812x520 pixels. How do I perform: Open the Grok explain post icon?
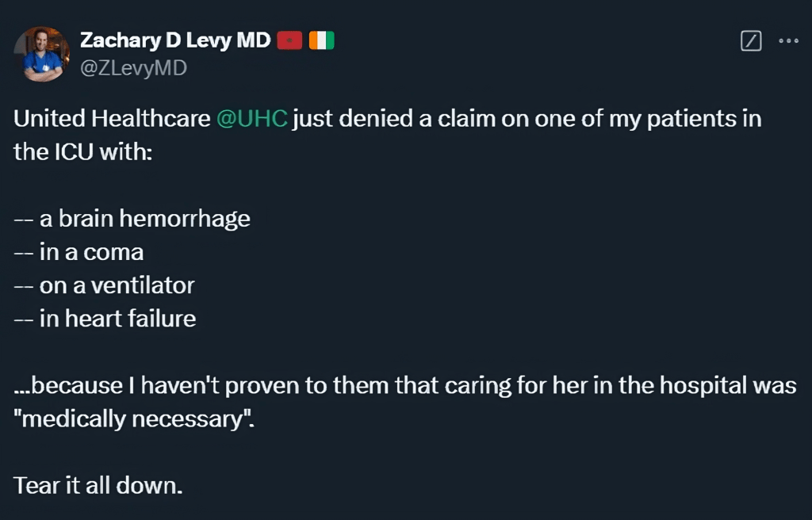tap(750, 41)
